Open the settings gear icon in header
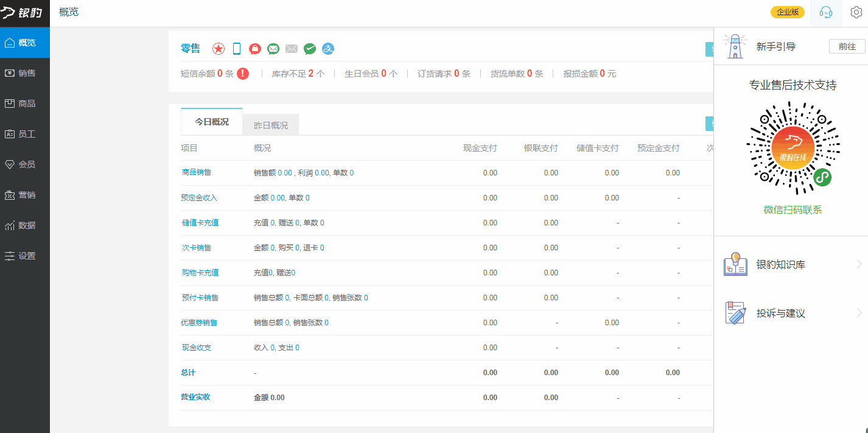This screenshot has width=868, height=433. pos(856,13)
